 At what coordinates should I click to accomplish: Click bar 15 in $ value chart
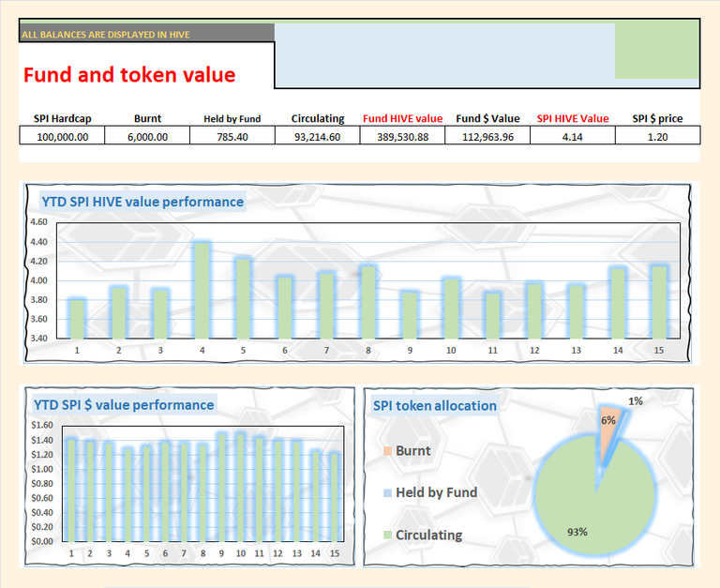click(x=335, y=498)
